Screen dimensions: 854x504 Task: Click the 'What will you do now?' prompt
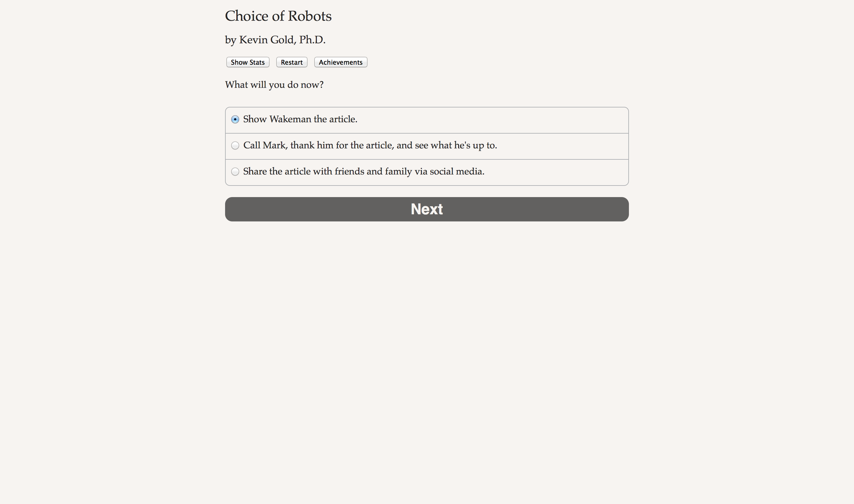point(274,85)
